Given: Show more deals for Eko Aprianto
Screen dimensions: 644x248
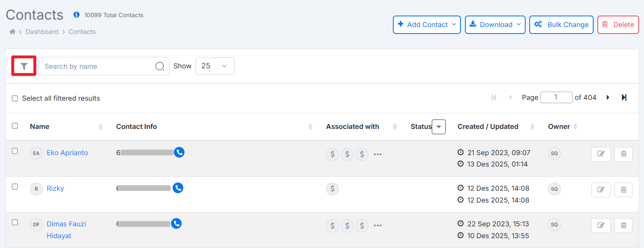Looking at the screenshot, I should tap(378, 154).
